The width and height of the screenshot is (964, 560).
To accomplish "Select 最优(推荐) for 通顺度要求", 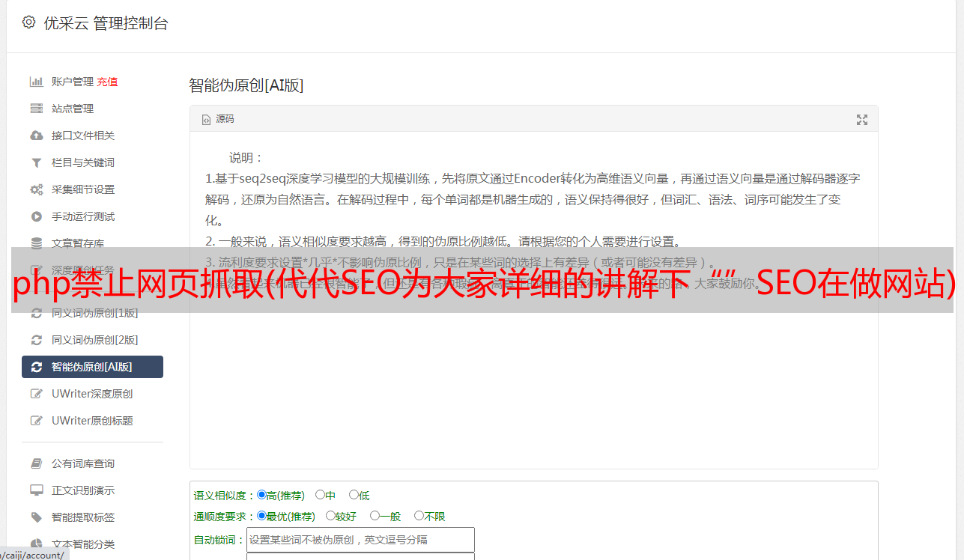I will (x=261, y=516).
